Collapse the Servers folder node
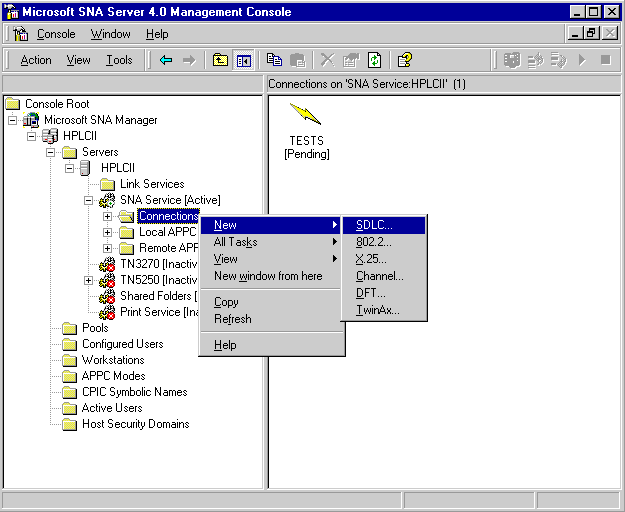 (51, 152)
